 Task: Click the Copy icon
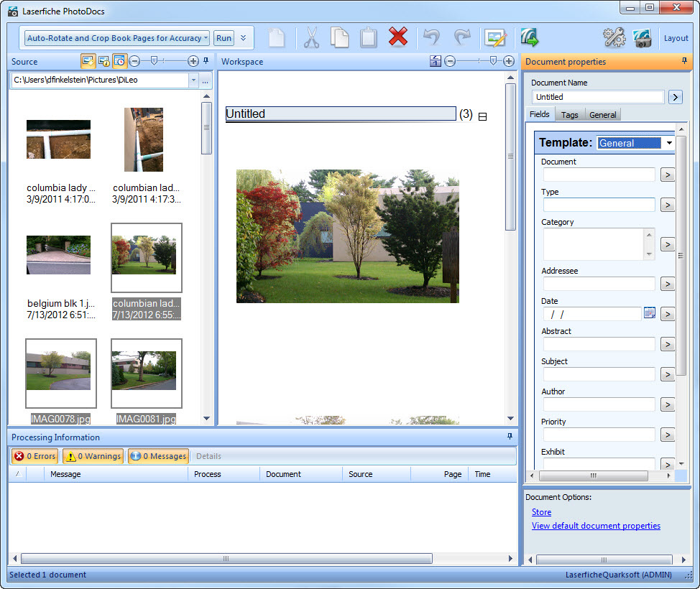click(x=340, y=37)
